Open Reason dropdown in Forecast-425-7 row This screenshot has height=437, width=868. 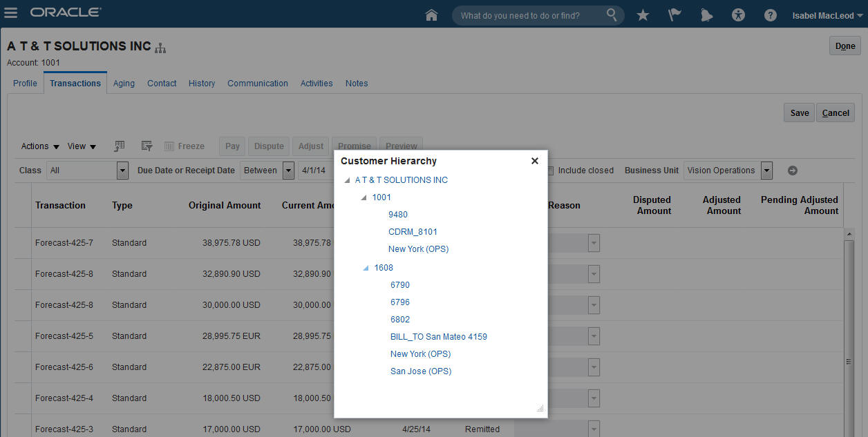(x=594, y=243)
